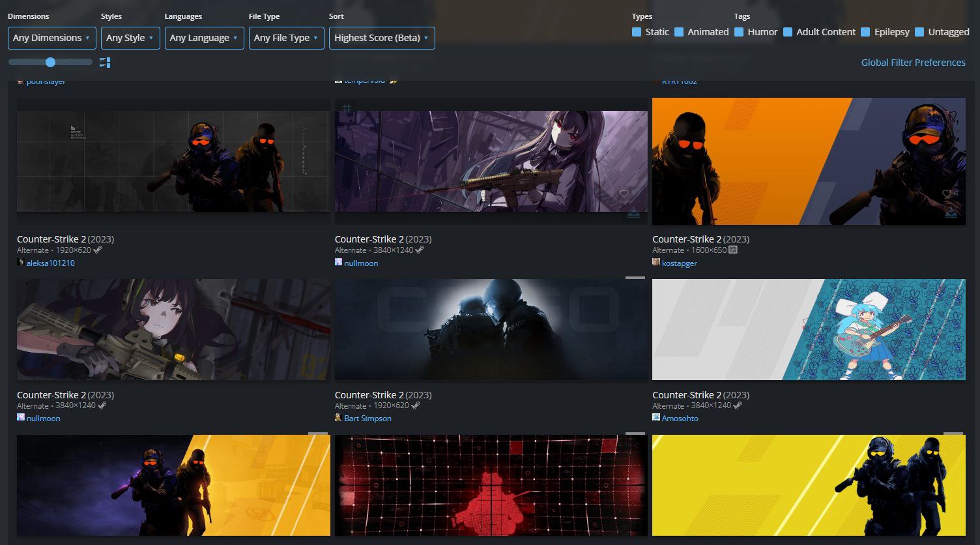980x545 pixels.
Task: Toggle the Animated type checkbox
Action: point(679,32)
